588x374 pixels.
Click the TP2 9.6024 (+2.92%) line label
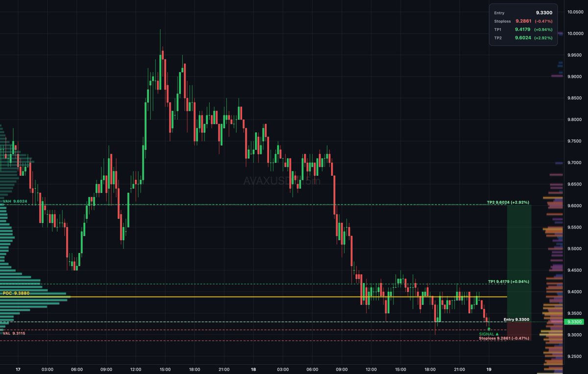click(508, 202)
